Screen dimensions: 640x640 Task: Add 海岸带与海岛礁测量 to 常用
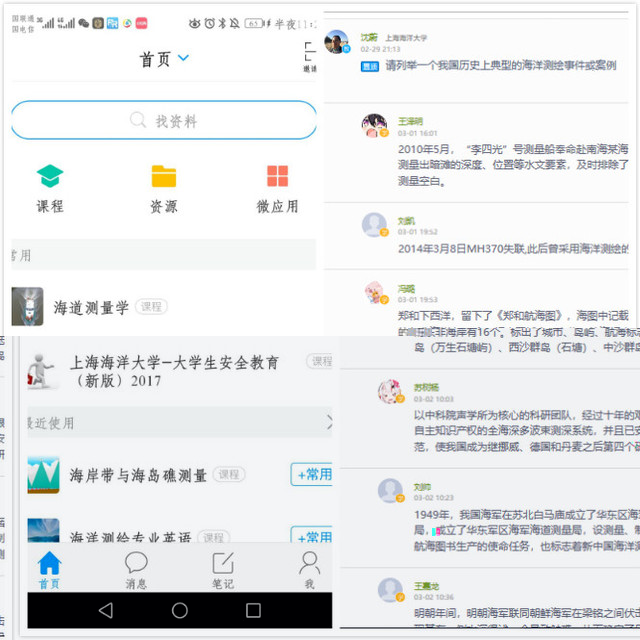[312, 474]
